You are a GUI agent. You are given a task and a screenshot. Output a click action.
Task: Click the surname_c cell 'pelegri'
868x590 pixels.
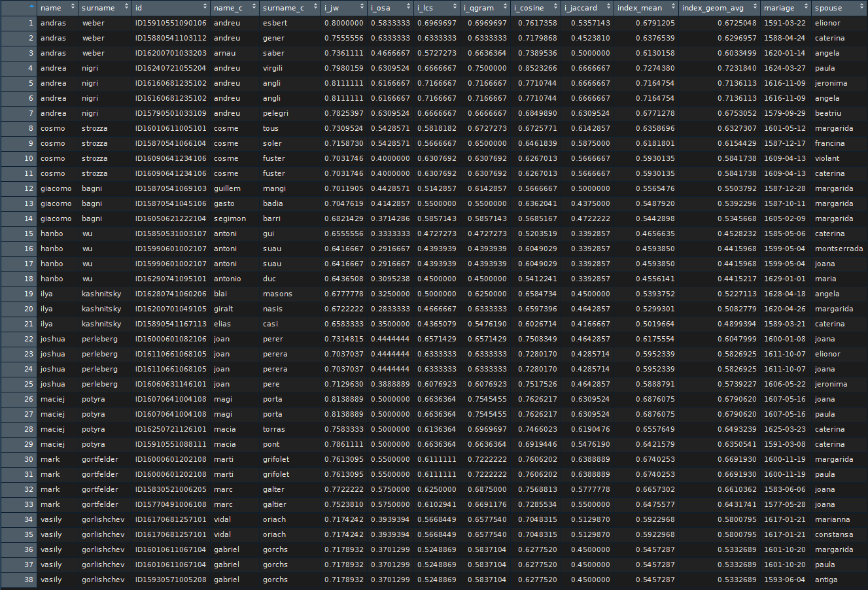point(275,113)
